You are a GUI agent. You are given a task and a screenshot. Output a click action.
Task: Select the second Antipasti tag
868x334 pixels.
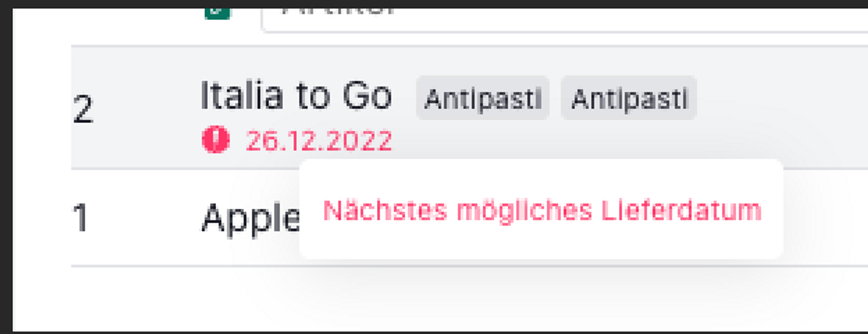click(629, 98)
